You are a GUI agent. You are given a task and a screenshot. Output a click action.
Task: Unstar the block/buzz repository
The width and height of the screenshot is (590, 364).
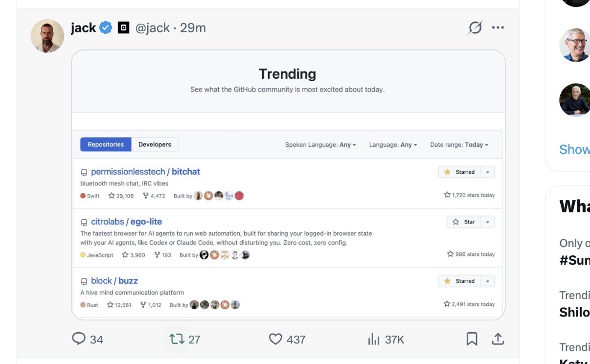[x=459, y=281]
